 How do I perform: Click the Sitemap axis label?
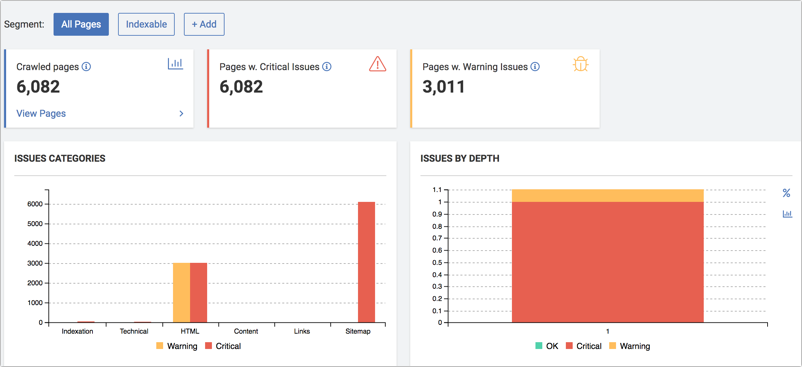pyautogui.click(x=358, y=331)
